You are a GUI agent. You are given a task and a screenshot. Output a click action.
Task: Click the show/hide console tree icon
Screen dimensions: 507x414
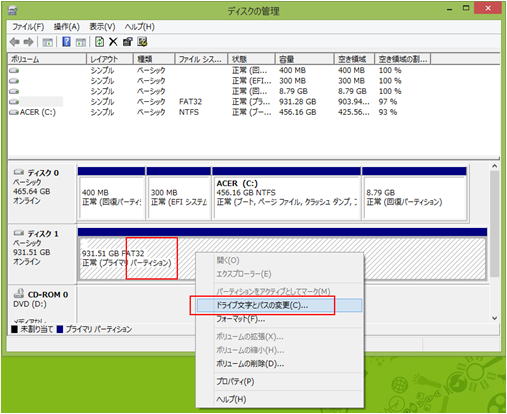point(47,42)
